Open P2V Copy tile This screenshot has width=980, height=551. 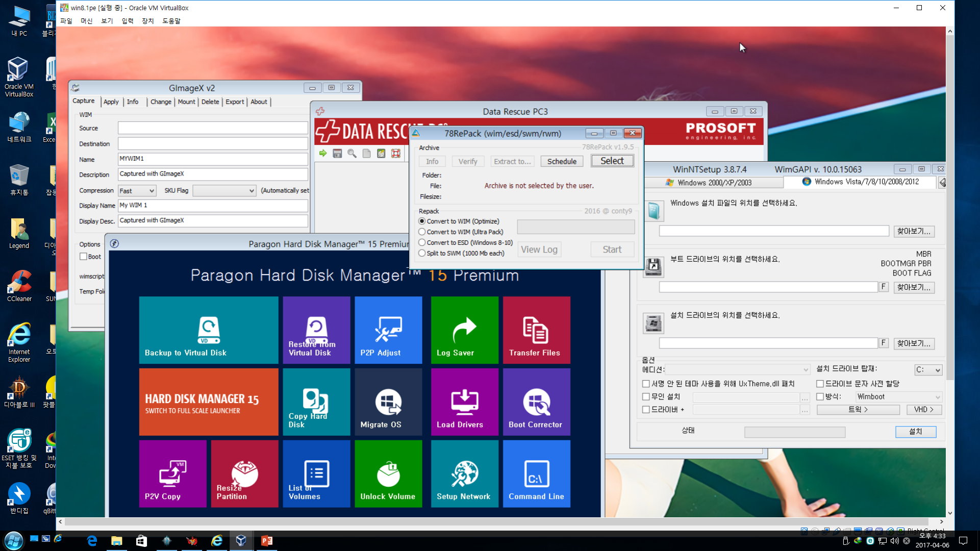(173, 474)
